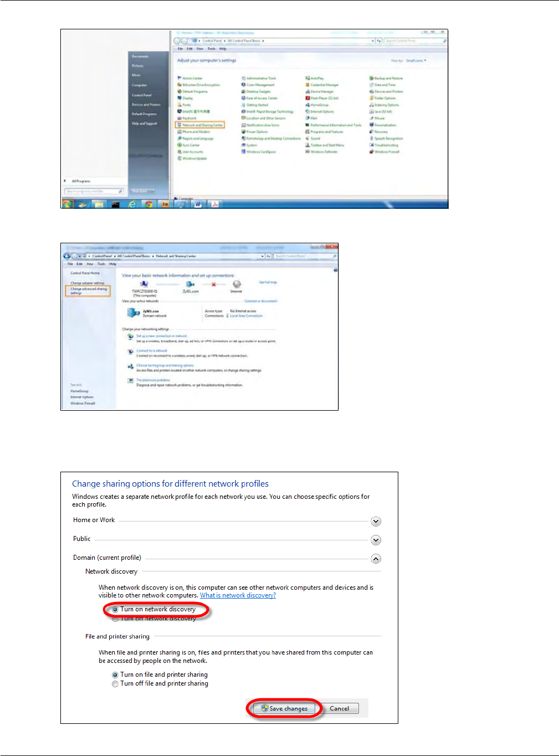This screenshot has width=559, height=756.
Task: Open Tools menu in Control Panel window
Action: 211,49
